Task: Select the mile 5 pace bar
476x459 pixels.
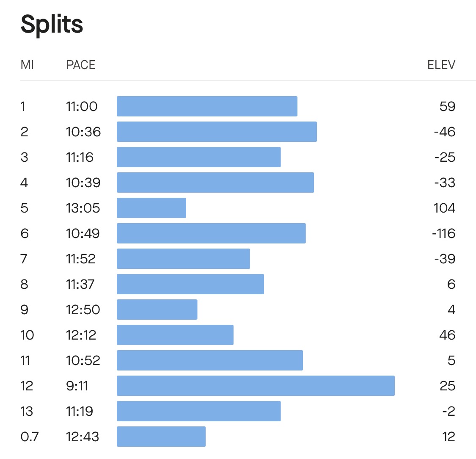Action: [151, 208]
